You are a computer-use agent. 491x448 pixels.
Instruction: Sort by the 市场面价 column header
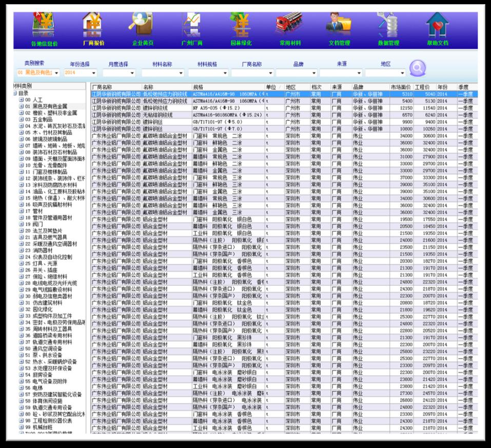coord(401,87)
